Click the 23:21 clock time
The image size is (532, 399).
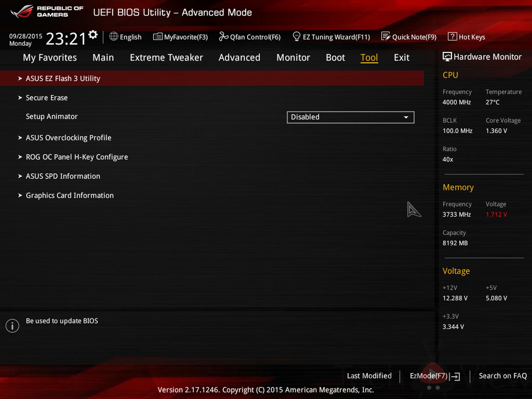[66, 39]
